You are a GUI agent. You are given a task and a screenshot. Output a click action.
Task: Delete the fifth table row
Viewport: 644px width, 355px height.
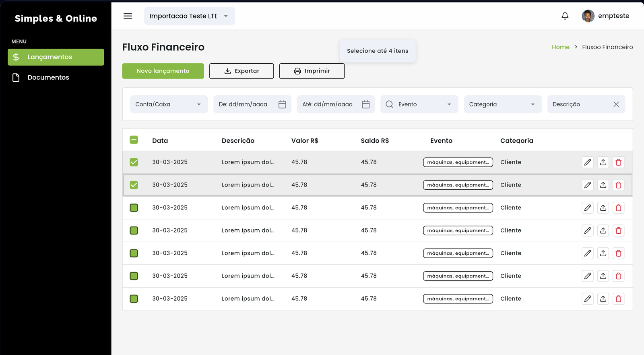(619, 253)
